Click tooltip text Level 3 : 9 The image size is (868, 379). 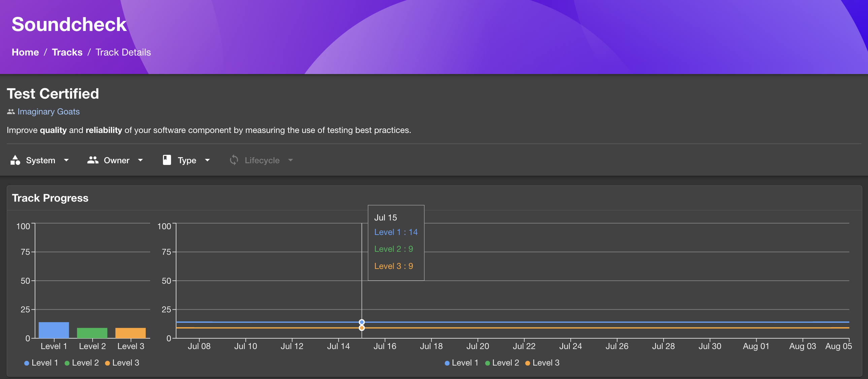pyautogui.click(x=394, y=266)
